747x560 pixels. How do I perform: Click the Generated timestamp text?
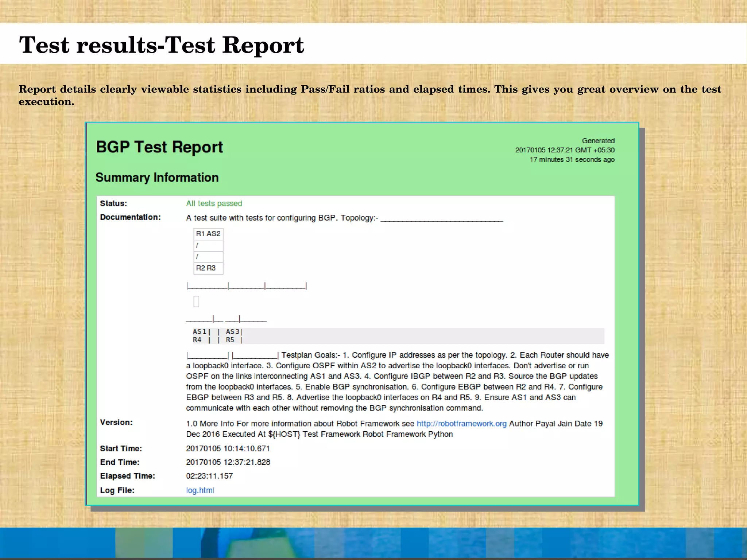pyautogui.click(x=564, y=150)
